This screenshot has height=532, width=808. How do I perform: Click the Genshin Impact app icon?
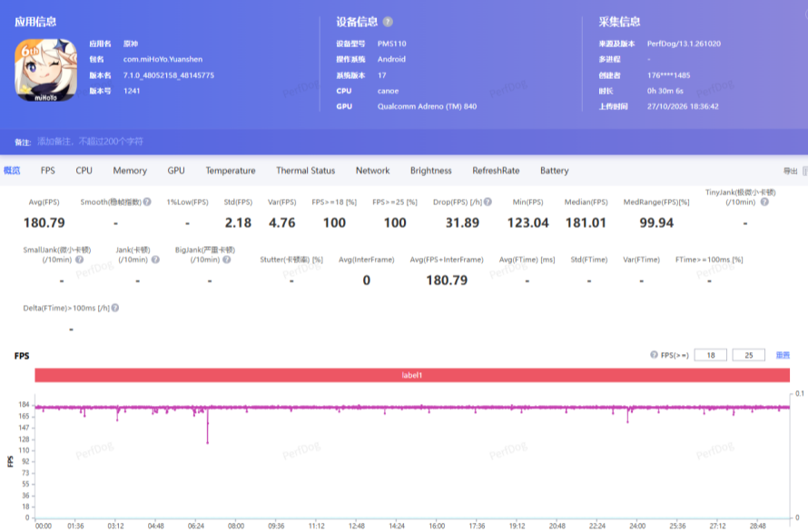pos(46,71)
